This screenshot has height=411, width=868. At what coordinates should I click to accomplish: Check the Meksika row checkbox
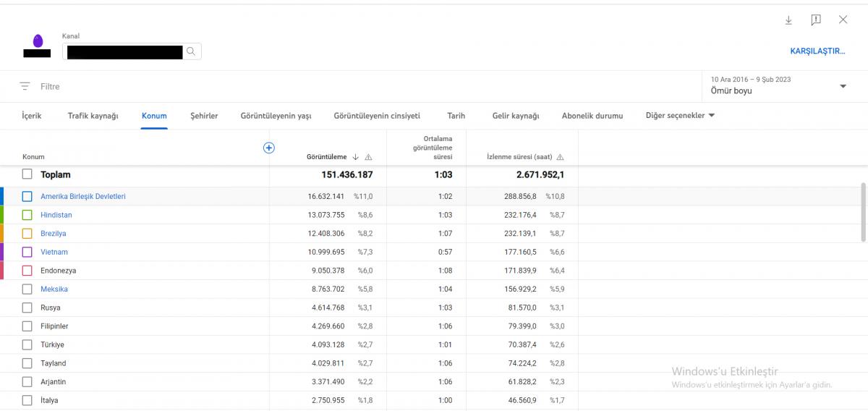[x=27, y=289]
